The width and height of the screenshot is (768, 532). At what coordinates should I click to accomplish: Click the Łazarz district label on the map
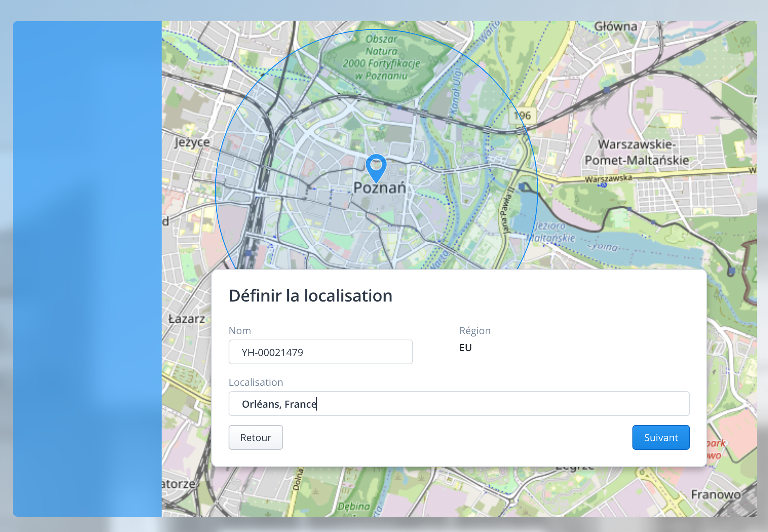187,319
